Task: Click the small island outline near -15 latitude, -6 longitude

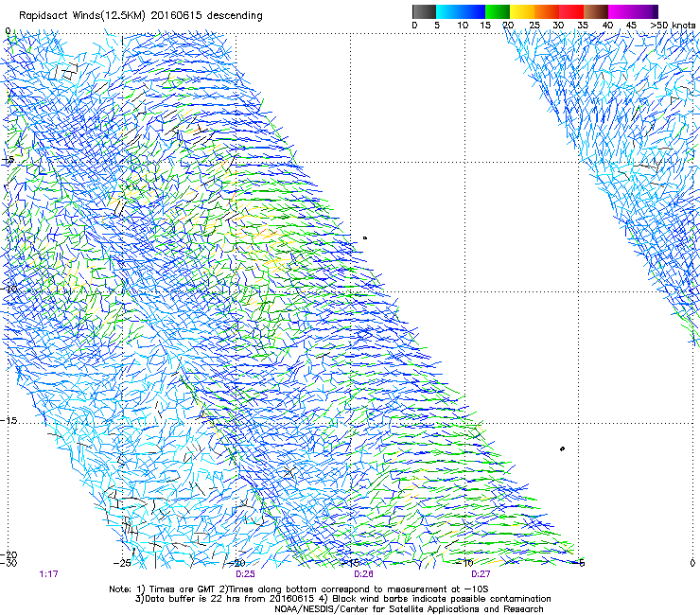Action: click(x=563, y=448)
